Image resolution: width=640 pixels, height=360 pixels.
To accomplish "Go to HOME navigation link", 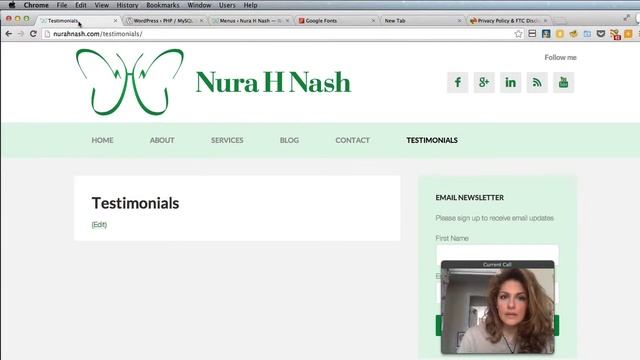I will pos(102,140).
